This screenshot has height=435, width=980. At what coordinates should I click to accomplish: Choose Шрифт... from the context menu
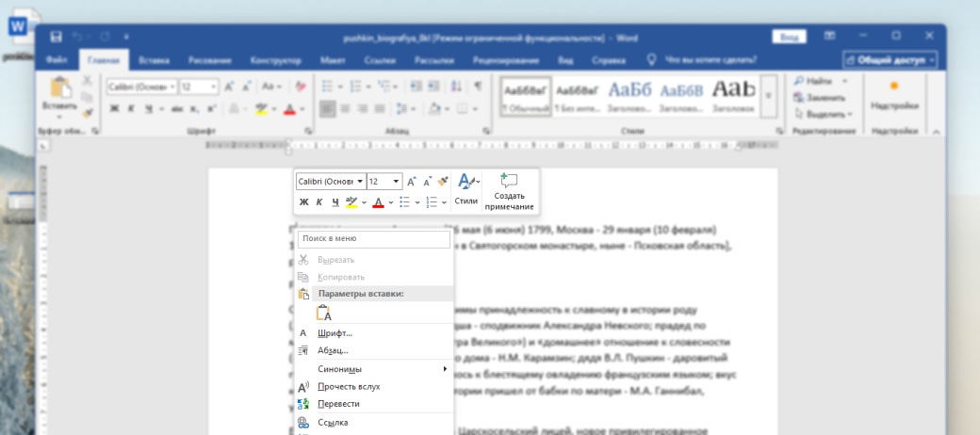tap(335, 333)
